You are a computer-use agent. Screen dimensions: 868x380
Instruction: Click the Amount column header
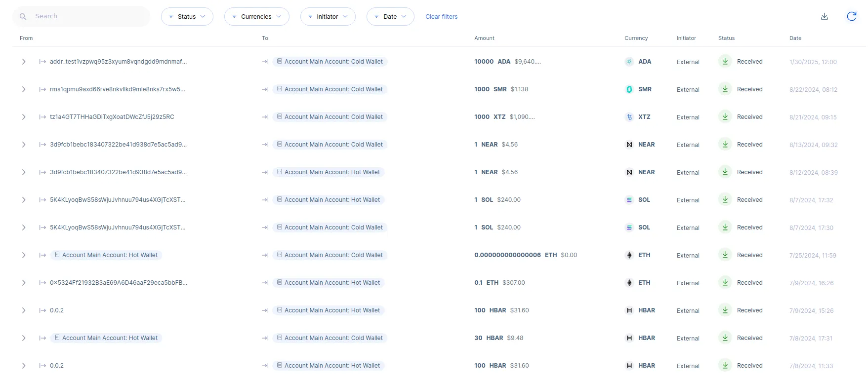coord(484,38)
